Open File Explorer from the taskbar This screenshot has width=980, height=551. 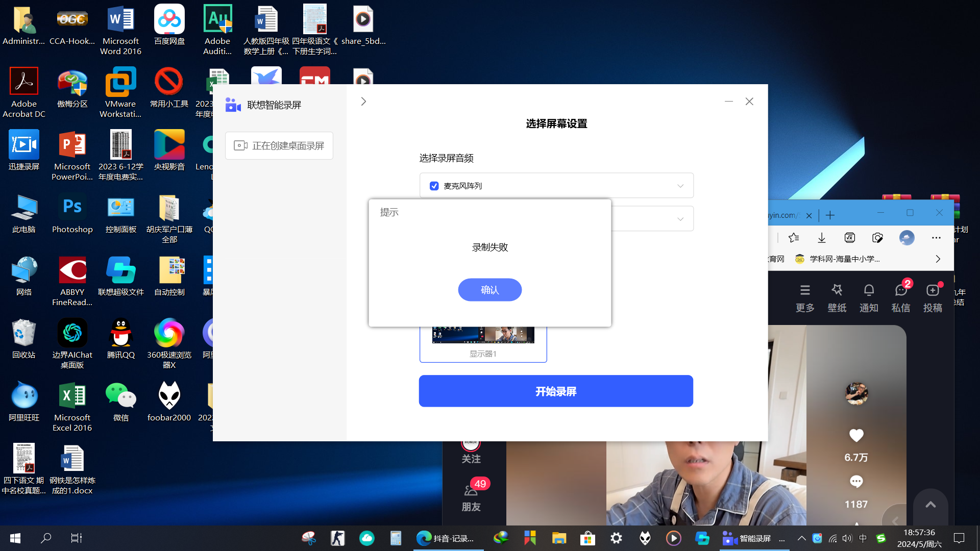click(x=559, y=538)
